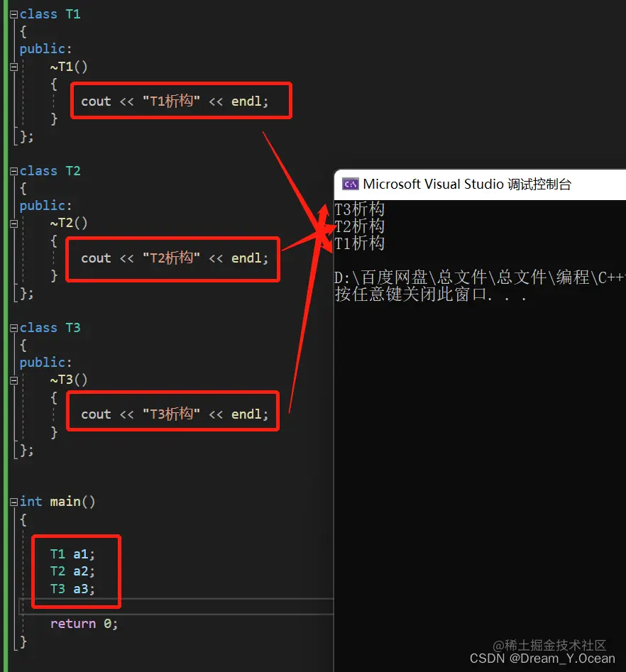The image size is (626, 672).
Task: Collapse the class T2 code block
Action: tap(13, 172)
